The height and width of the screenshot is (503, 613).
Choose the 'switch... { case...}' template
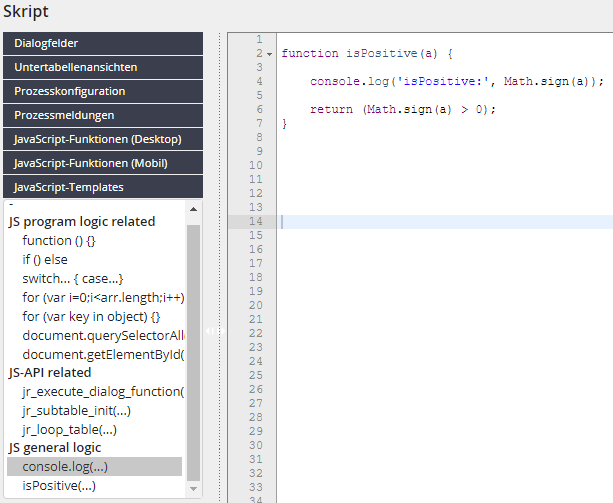72,278
